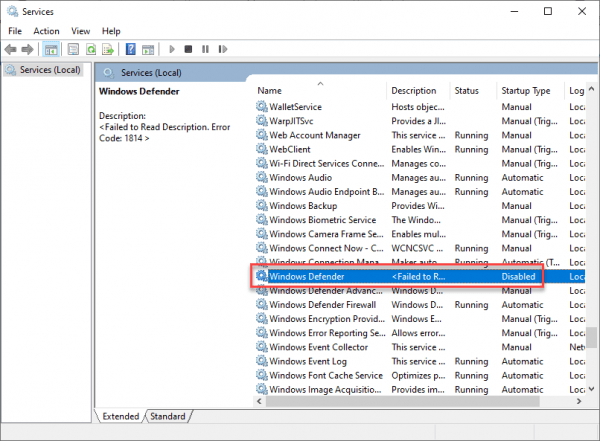This screenshot has width=600, height=441.
Task: Maximize the Services window
Action: point(548,11)
